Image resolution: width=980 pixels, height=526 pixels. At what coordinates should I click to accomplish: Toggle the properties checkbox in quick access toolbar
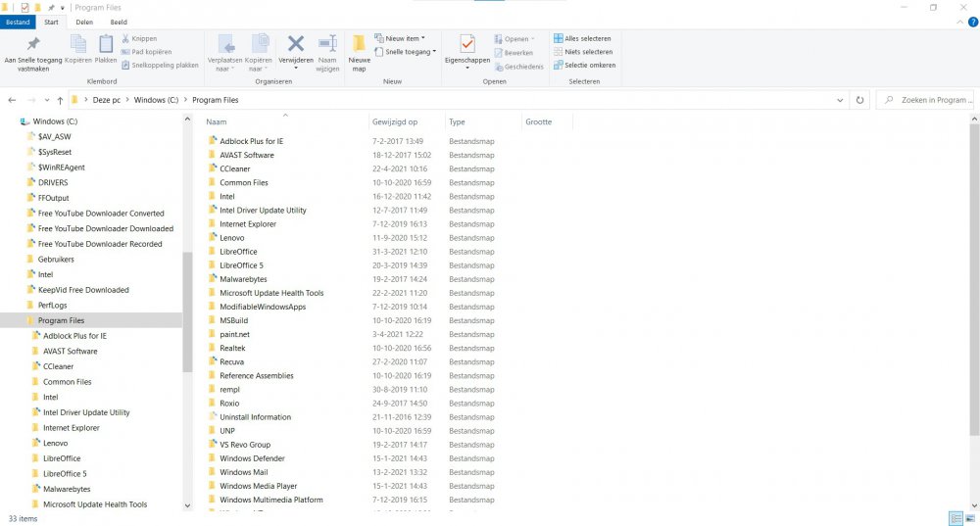point(24,8)
